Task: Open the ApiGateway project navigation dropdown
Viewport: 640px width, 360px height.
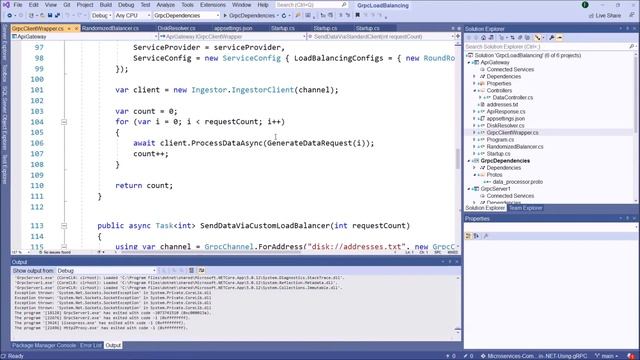Action: [84, 37]
